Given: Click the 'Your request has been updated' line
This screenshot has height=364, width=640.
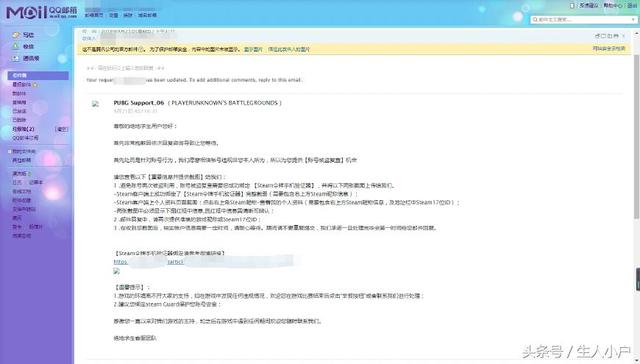Looking at the screenshot, I should (194, 80).
